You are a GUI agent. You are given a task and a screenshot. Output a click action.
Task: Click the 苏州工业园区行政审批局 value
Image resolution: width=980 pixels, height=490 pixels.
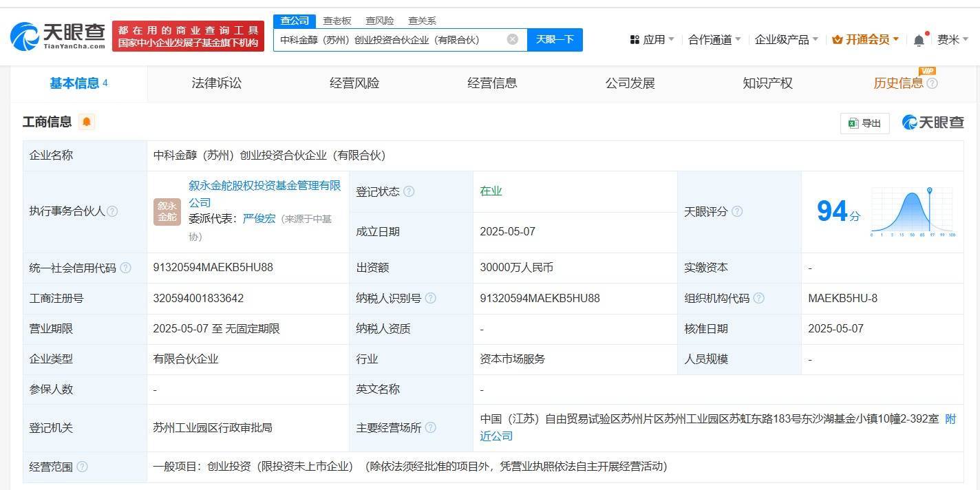[x=213, y=427]
